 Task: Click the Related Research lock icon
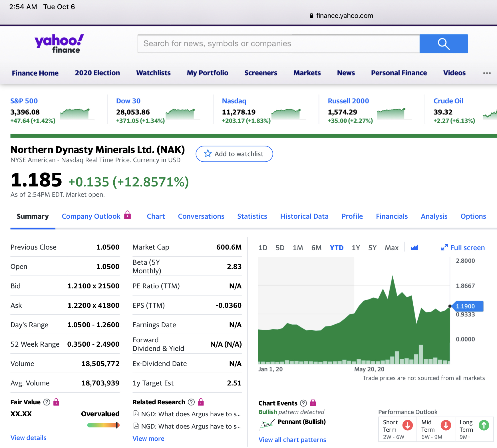click(x=201, y=402)
